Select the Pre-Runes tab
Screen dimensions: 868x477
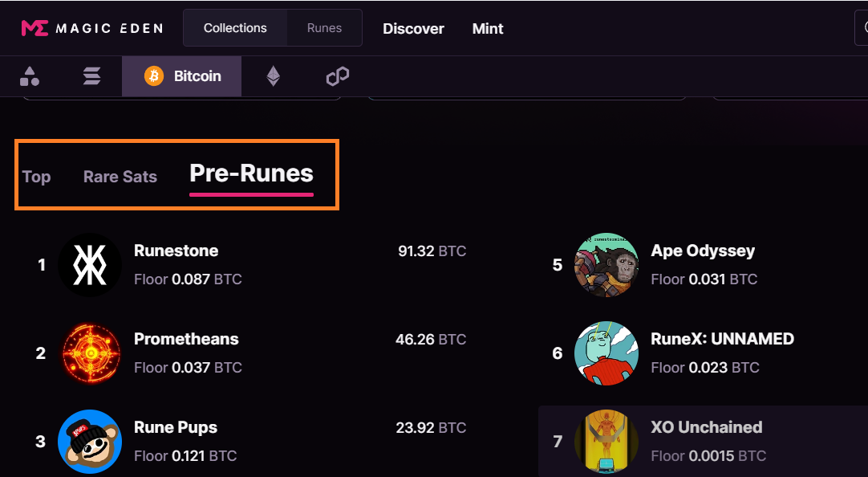251,173
